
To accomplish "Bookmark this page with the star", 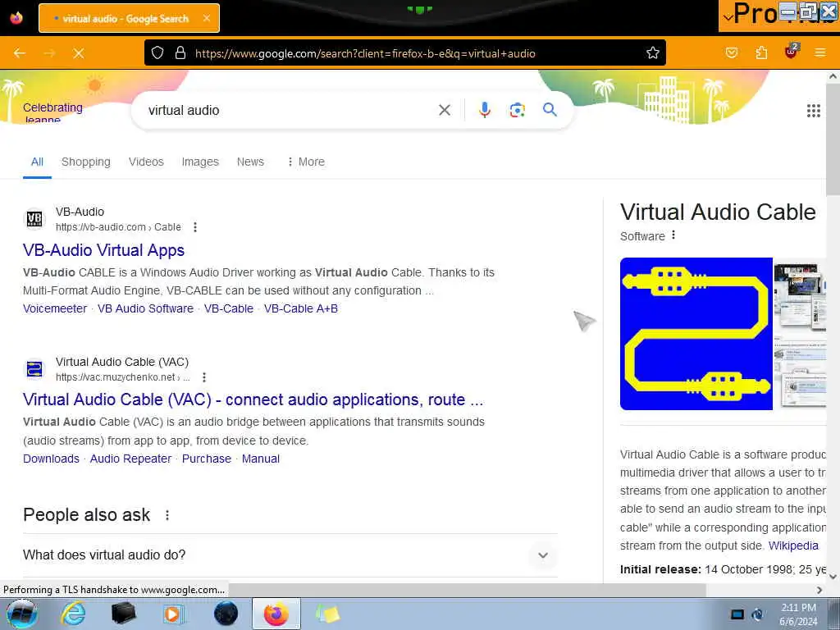I will pyautogui.click(x=652, y=53).
